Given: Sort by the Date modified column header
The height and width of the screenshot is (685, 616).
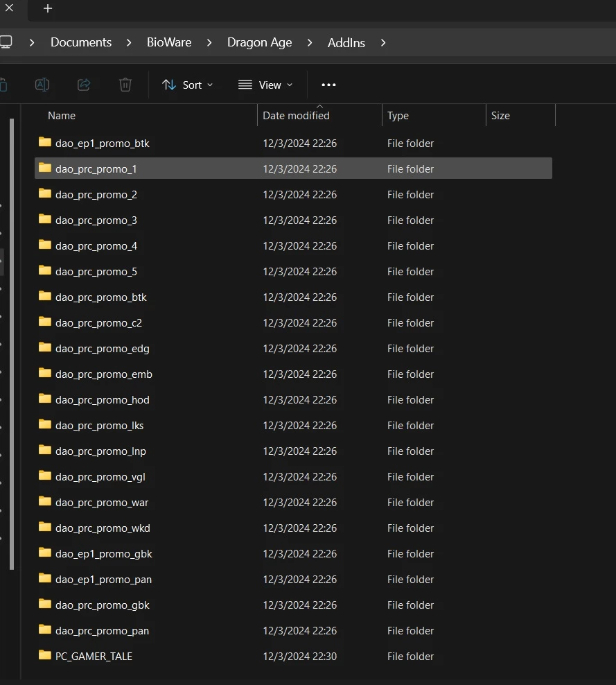Looking at the screenshot, I should click(296, 116).
